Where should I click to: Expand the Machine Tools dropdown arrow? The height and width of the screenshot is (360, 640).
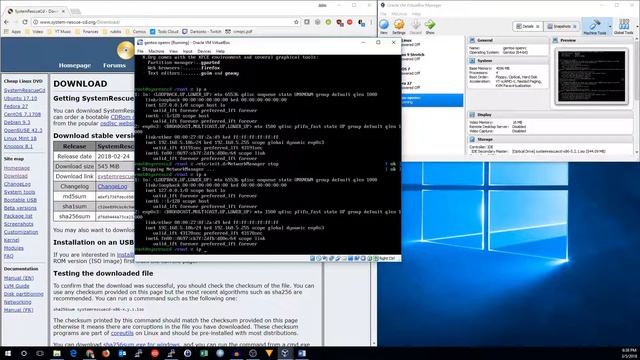[x=610, y=27]
